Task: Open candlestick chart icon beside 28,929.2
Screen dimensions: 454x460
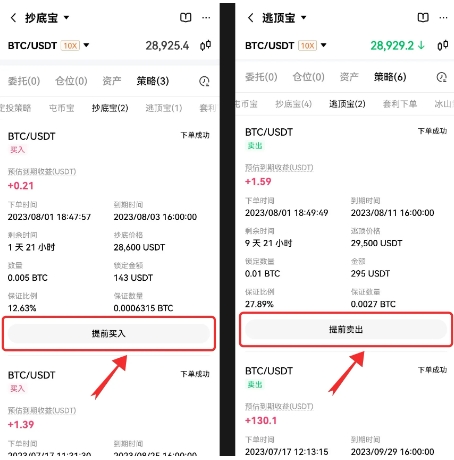Action: tap(443, 45)
